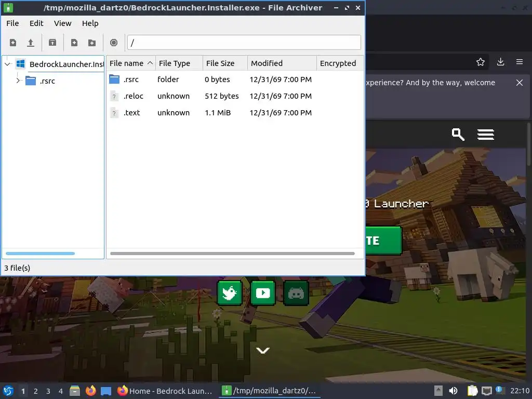Open the YouTube social link icon
This screenshot has height=399, width=532.
point(263,293)
